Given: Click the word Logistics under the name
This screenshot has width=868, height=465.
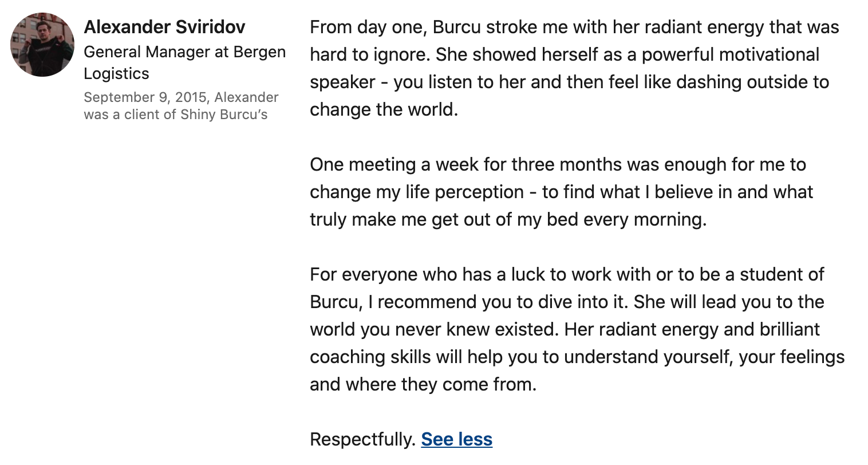Looking at the screenshot, I should [x=116, y=74].
